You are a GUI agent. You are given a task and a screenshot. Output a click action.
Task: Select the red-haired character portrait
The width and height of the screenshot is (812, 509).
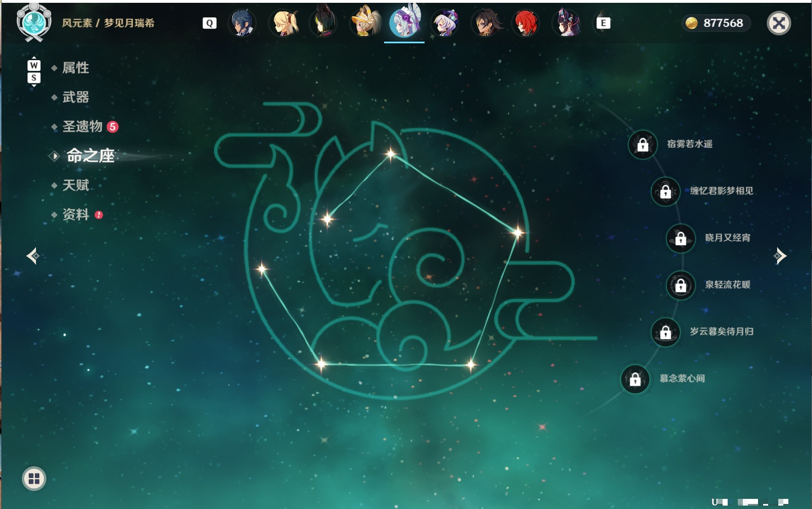click(526, 23)
